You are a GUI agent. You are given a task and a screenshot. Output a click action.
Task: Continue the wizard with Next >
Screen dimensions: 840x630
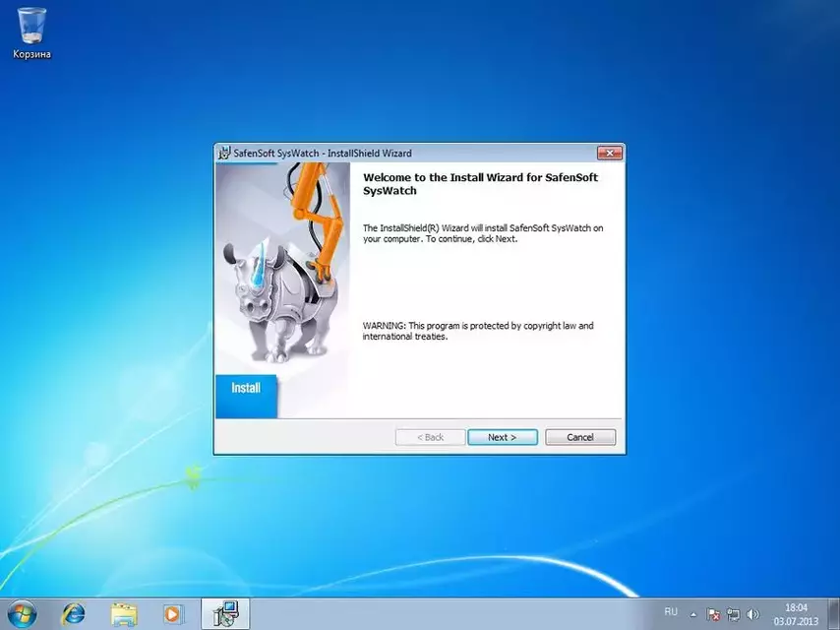click(x=503, y=437)
